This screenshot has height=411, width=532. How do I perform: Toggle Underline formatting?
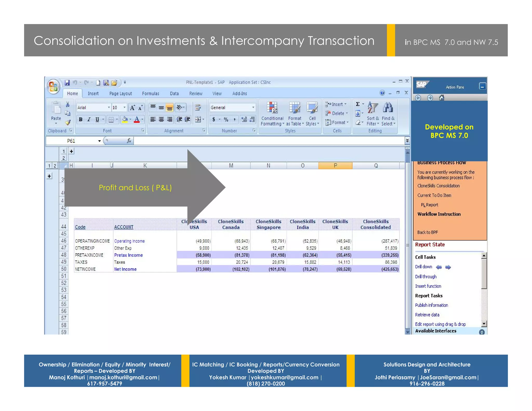[x=97, y=120]
